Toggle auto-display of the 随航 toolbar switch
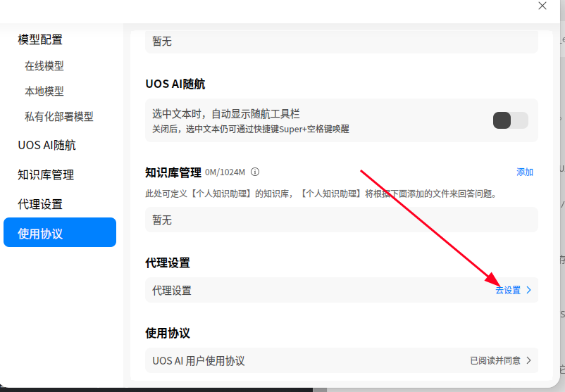 pyautogui.click(x=511, y=120)
